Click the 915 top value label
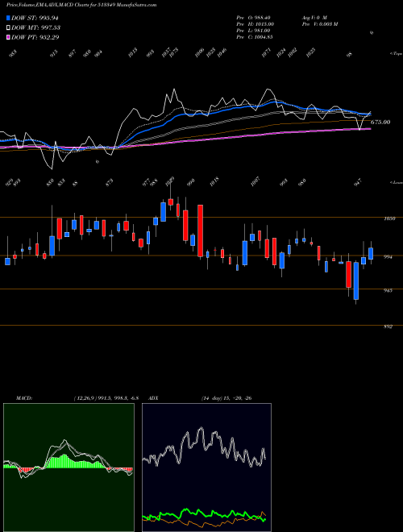Image resolution: width=403 pixels, height=532 pixels. coord(54,53)
